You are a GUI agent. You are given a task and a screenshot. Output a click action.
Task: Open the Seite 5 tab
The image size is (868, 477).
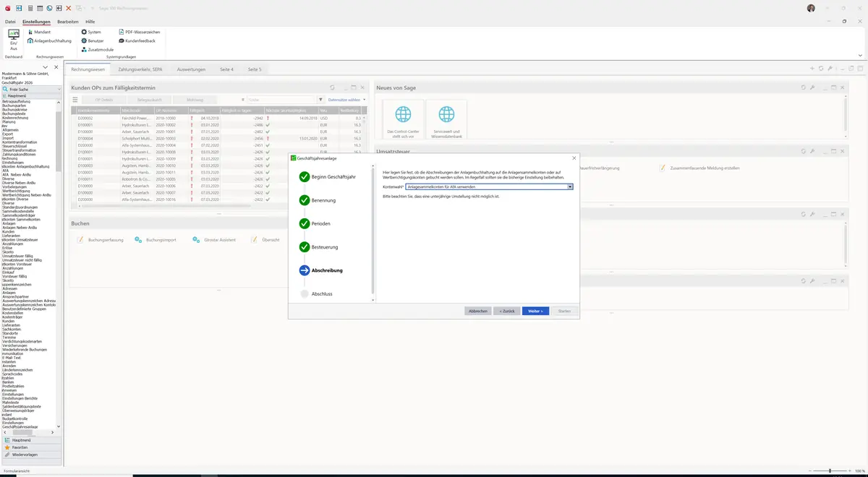(x=255, y=69)
